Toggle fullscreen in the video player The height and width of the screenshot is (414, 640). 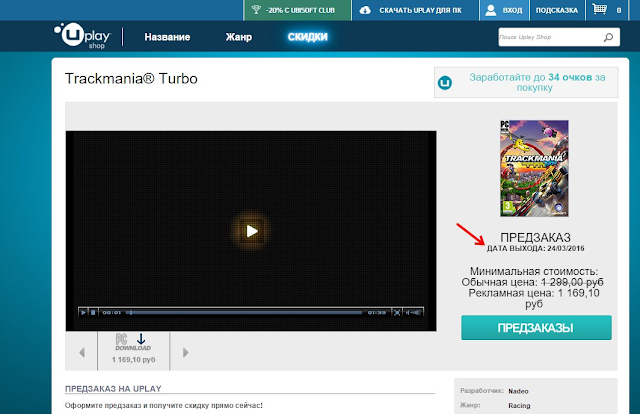coord(397,312)
